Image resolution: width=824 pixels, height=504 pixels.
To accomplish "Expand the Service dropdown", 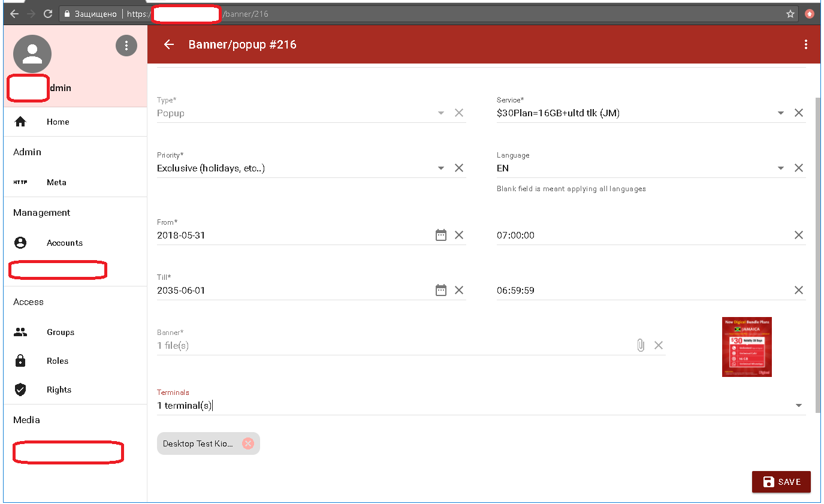I will (x=780, y=113).
